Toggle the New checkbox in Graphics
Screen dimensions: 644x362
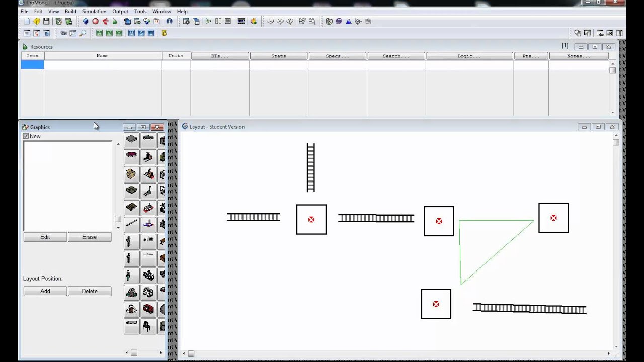point(26,136)
